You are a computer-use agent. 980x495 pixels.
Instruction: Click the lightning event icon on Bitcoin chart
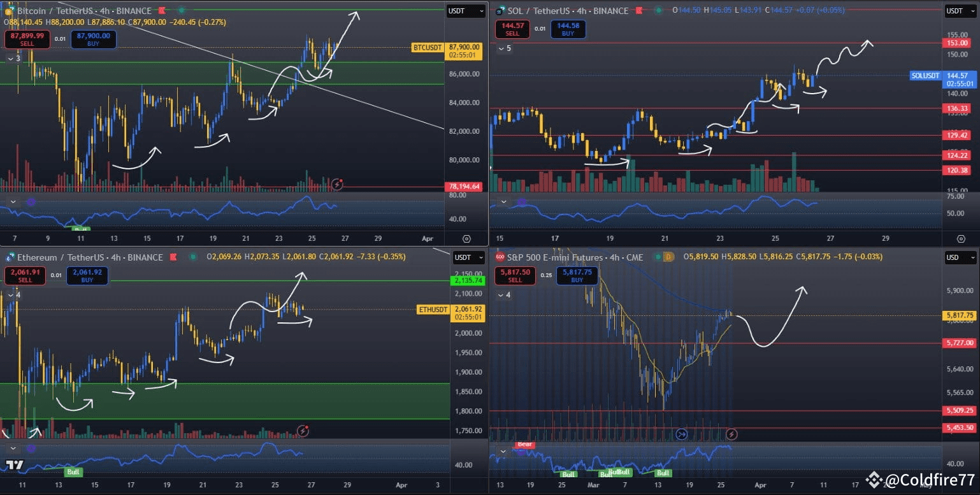(338, 184)
